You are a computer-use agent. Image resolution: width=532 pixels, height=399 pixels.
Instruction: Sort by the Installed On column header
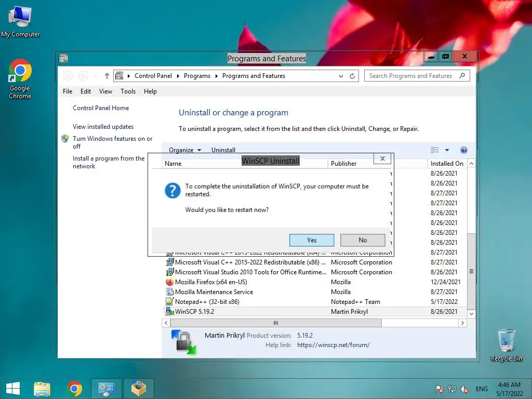tap(447, 164)
